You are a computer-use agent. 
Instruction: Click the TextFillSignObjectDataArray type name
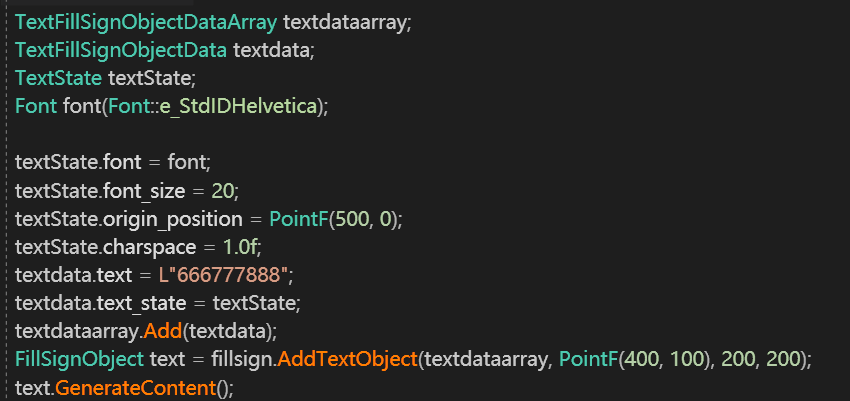146,22
